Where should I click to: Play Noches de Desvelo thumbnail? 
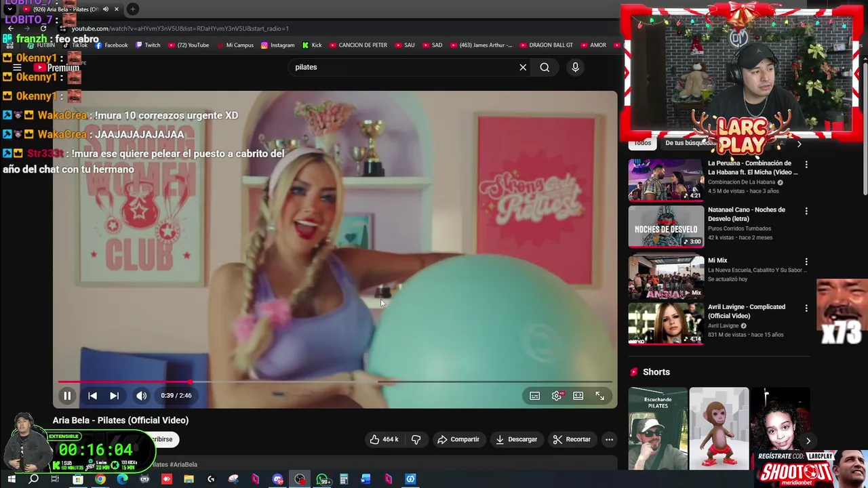[x=666, y=227]
